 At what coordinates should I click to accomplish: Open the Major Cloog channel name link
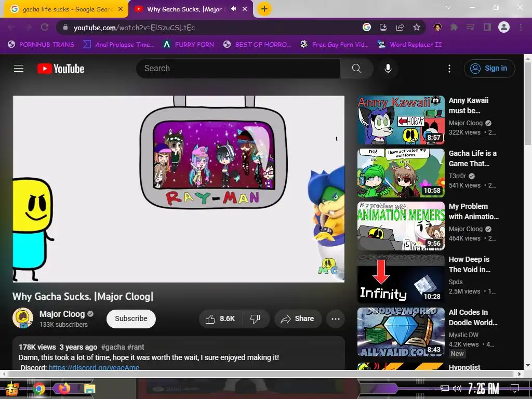pos(62,314)
